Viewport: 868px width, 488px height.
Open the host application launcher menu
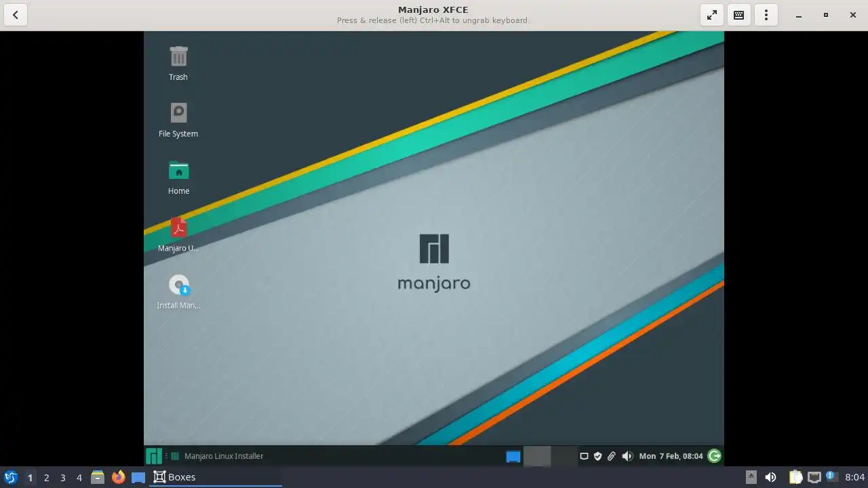coord(10,477)
